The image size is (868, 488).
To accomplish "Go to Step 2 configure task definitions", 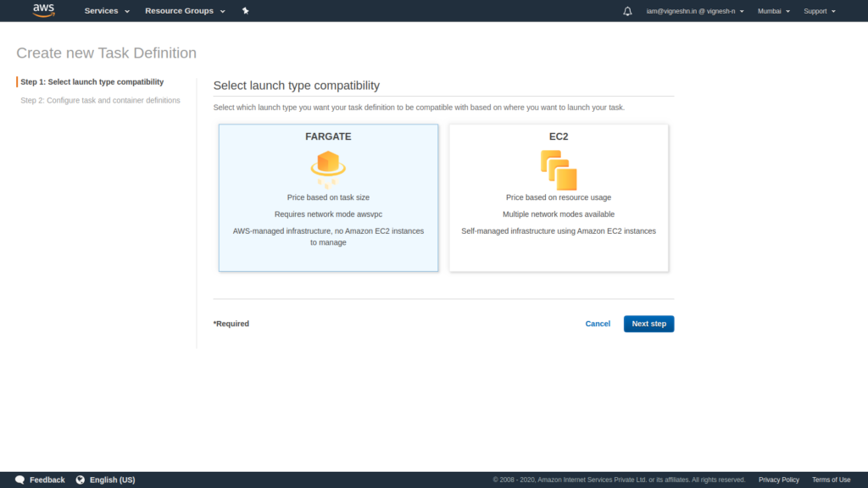I will 100,100.
